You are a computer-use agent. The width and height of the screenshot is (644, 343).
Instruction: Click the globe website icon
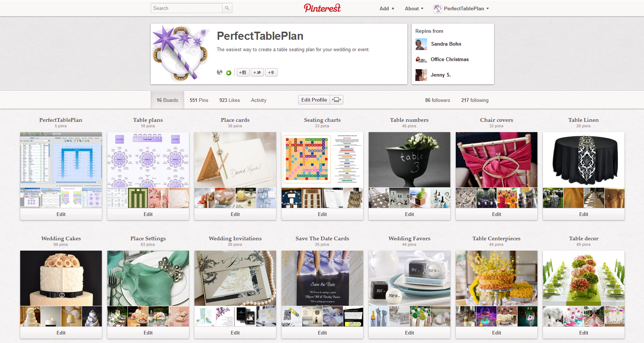(219, 72)
